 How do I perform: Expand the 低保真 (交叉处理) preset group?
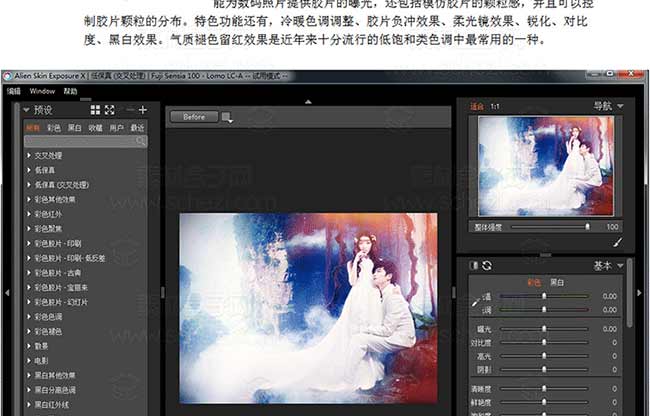coord(29,185)
